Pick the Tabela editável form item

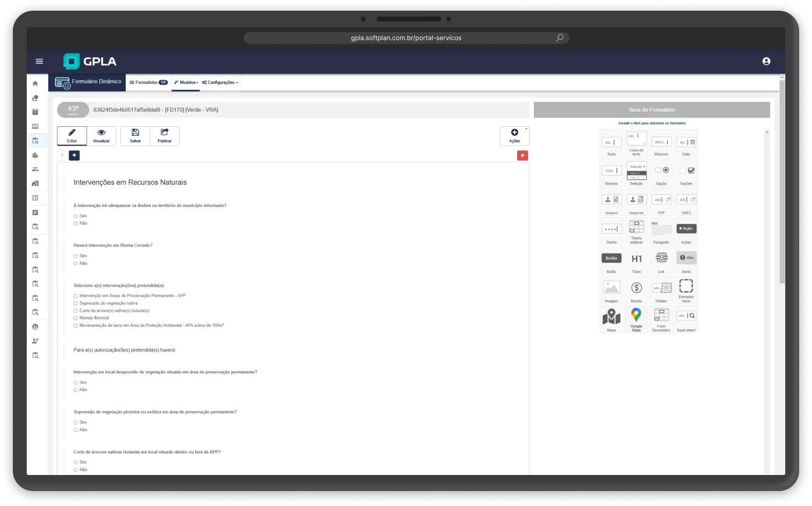point(636,231)
